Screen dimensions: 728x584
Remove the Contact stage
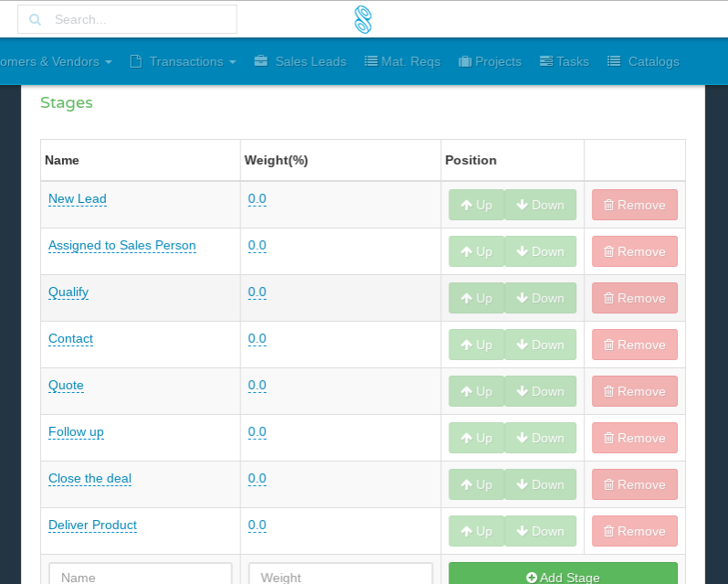pos(634,345)
